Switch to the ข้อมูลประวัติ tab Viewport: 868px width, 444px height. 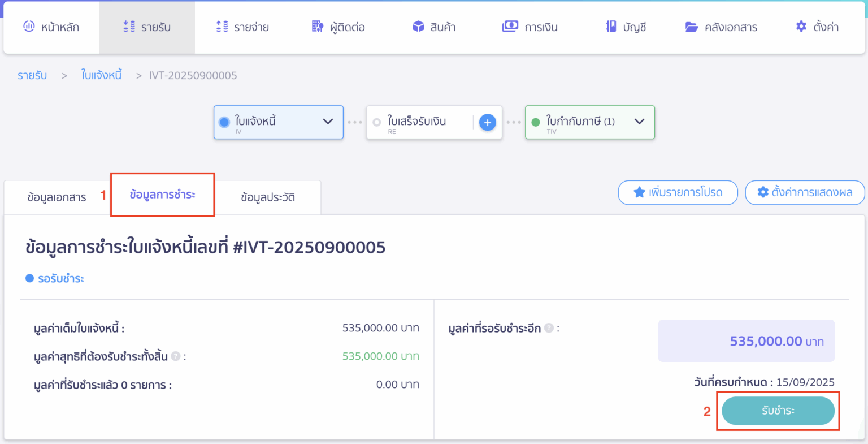tap(268, 197)
